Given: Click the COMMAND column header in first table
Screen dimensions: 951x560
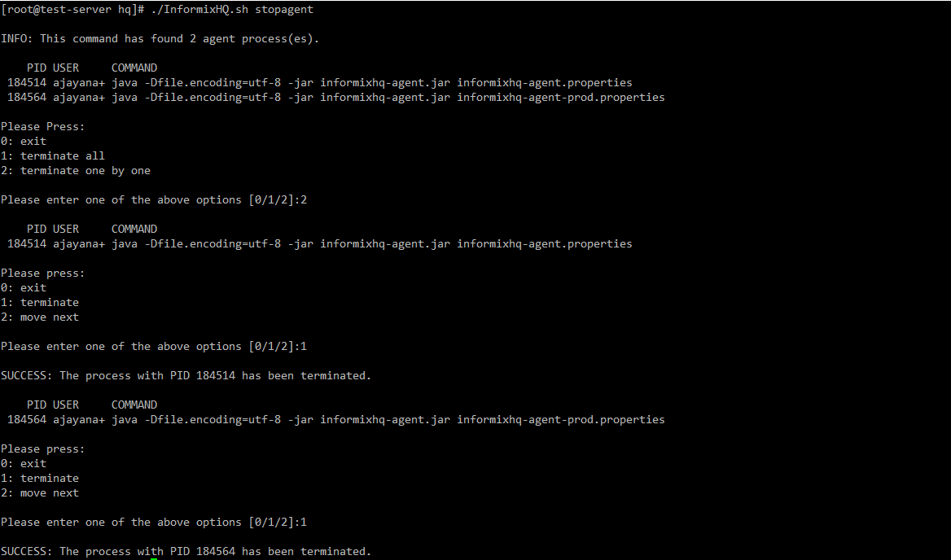Looking at the screenshot, I should [x=134, y=68].
